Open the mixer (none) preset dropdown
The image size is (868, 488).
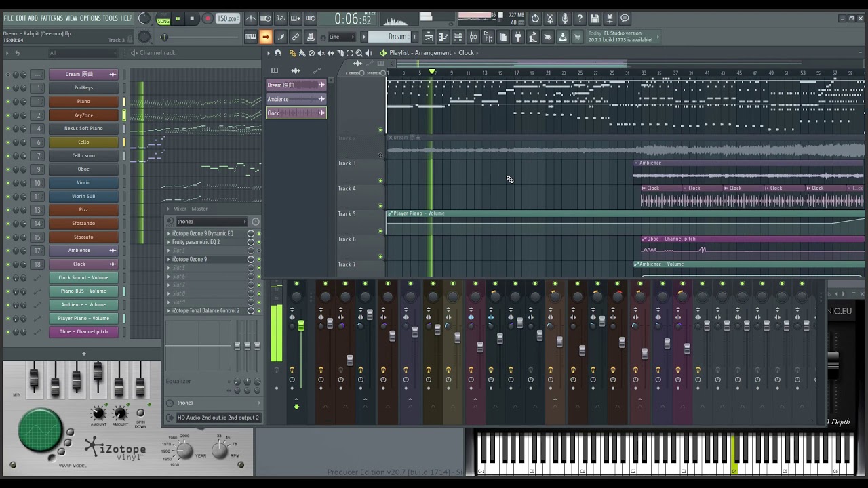pyautogui.click(x=211, y=222)
